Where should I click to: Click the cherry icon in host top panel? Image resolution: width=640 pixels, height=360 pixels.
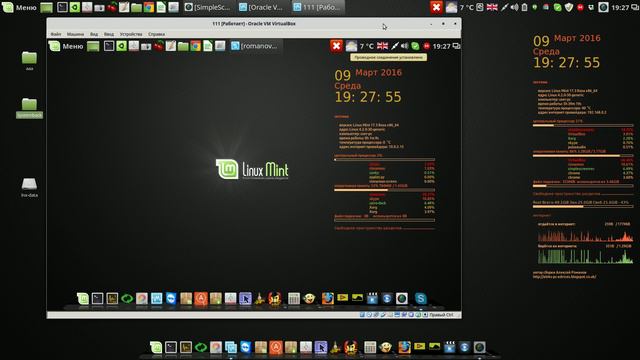(x=112, y=7)
